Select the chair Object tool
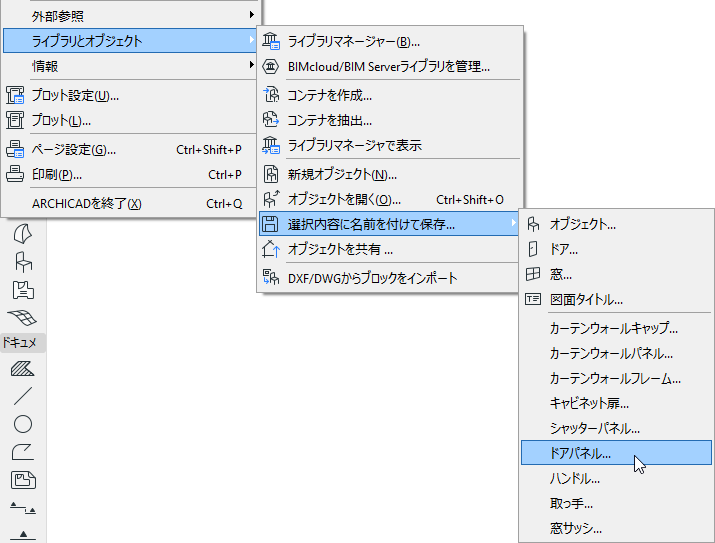 coord(22,262)
